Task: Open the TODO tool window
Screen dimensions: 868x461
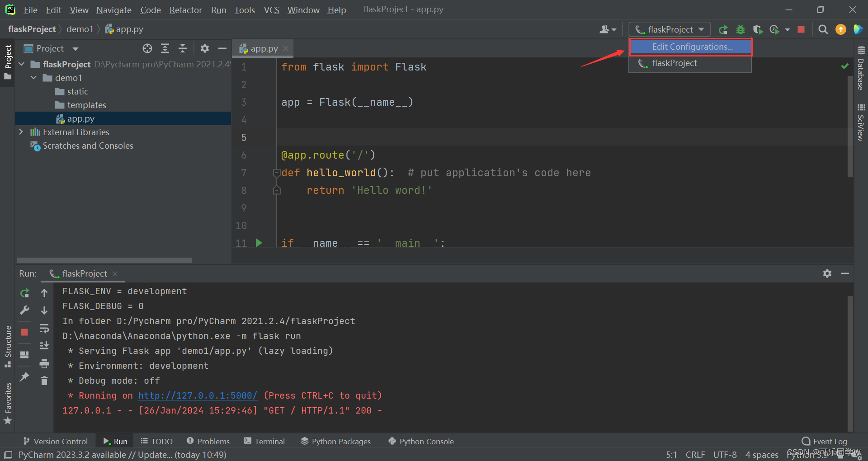Action: (156, 441)
